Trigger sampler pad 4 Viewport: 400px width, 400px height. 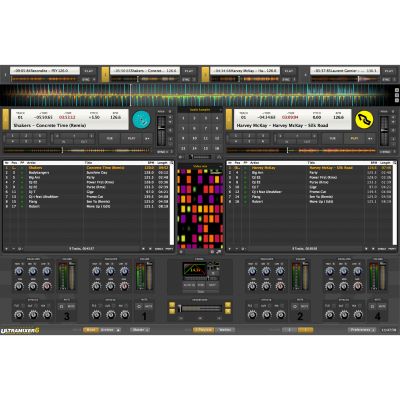coord(217,118)
